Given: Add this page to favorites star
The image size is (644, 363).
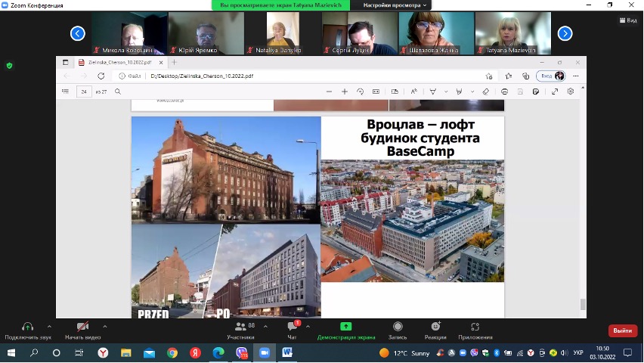Looking at the screenshot, I should (x=489, y=76).
